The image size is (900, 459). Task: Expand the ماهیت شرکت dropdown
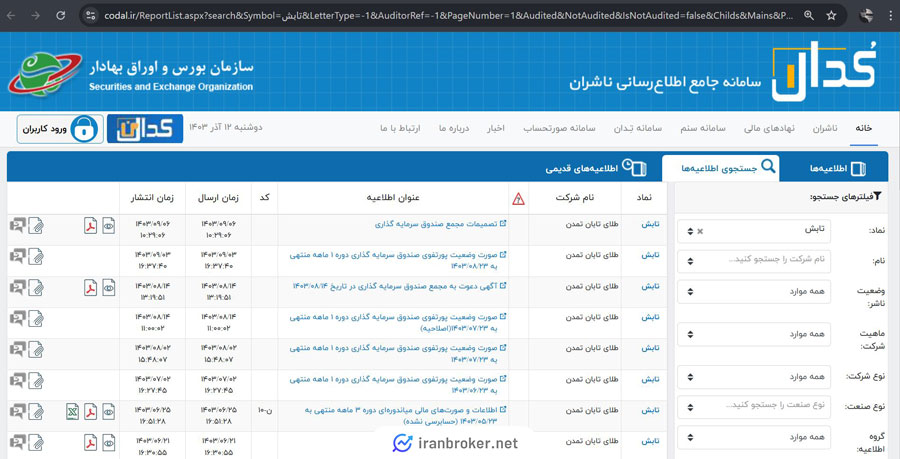click(754, 334)
